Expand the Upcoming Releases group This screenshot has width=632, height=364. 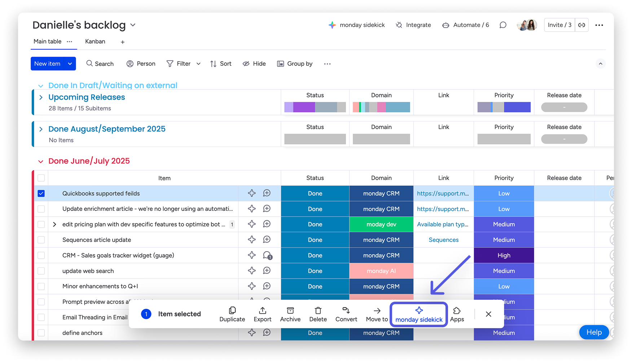pos(41,97)
